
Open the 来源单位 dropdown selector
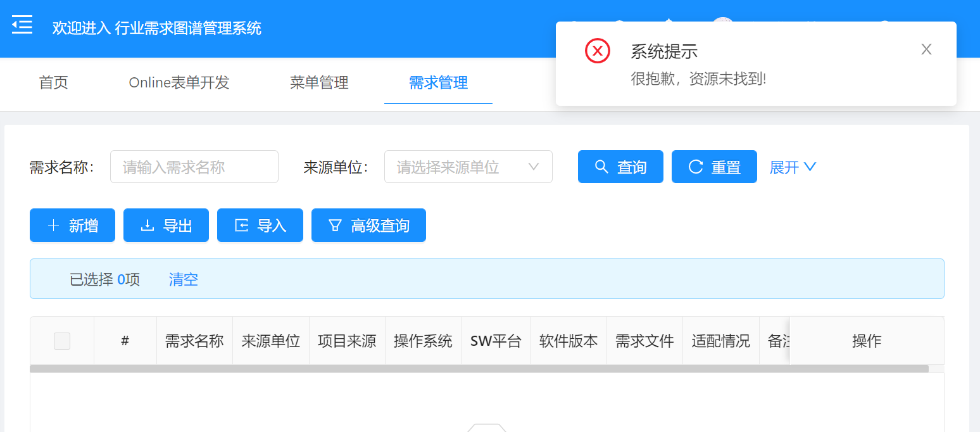click(468, 166)
